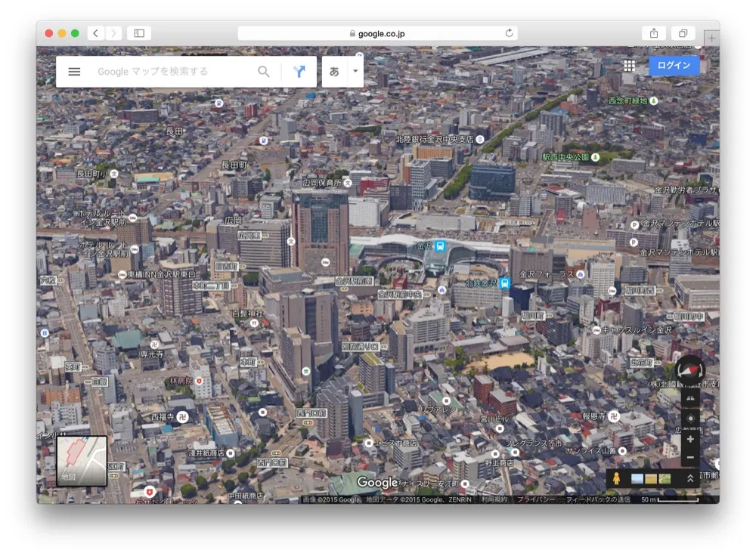Click the ログイン button
756x556 pixels.
pyautogui.click(x=672, y=65)
